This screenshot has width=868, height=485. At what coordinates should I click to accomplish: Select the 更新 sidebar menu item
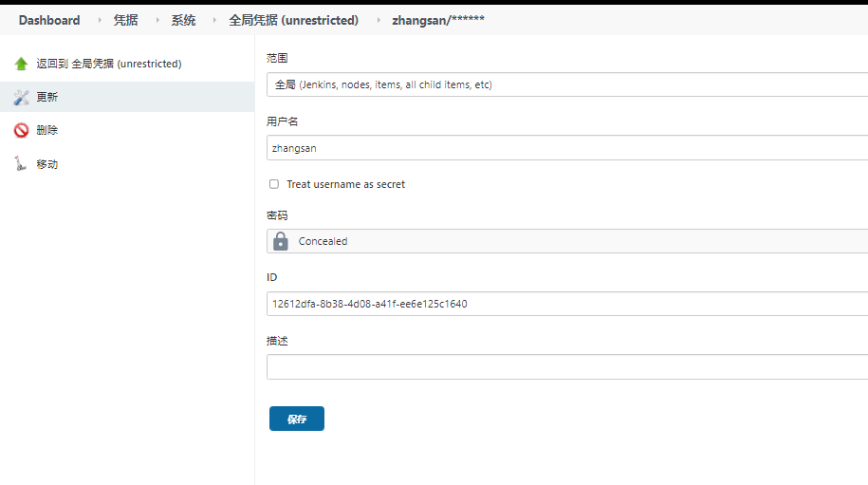pos(47,97)
